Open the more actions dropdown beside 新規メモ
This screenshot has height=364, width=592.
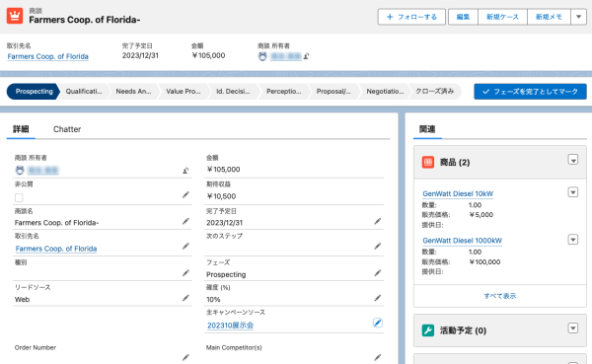pos(579,17)
